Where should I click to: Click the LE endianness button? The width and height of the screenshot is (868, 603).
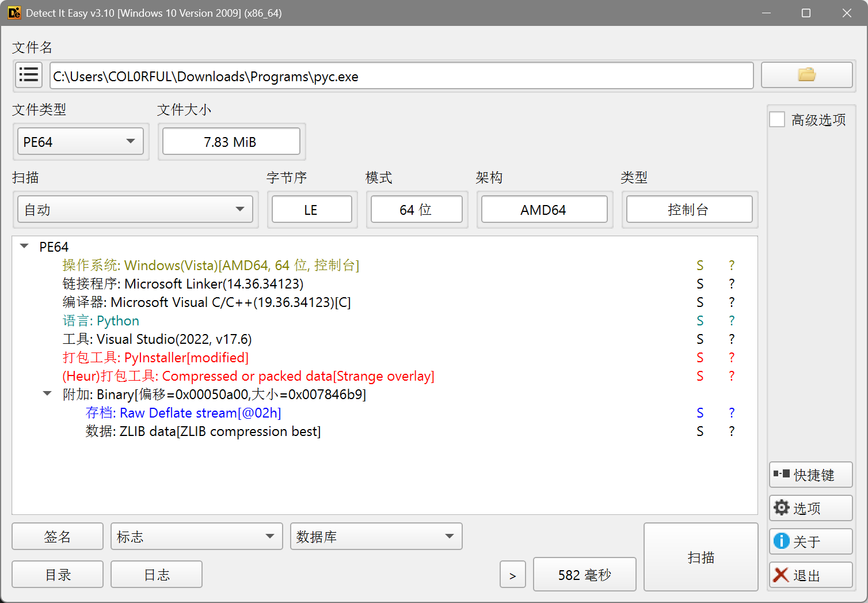(312, 209)
